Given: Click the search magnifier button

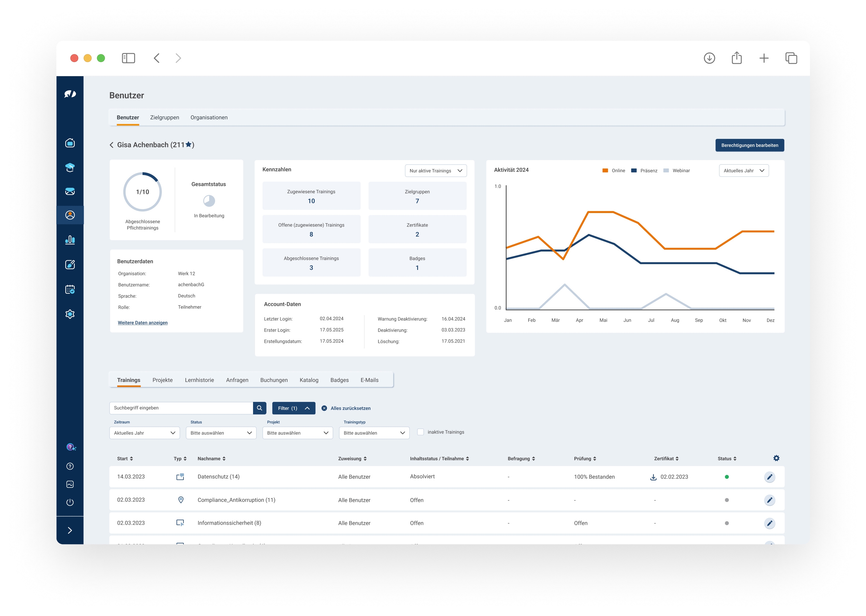Looking at the screenshot, I should tap(259, 408).
